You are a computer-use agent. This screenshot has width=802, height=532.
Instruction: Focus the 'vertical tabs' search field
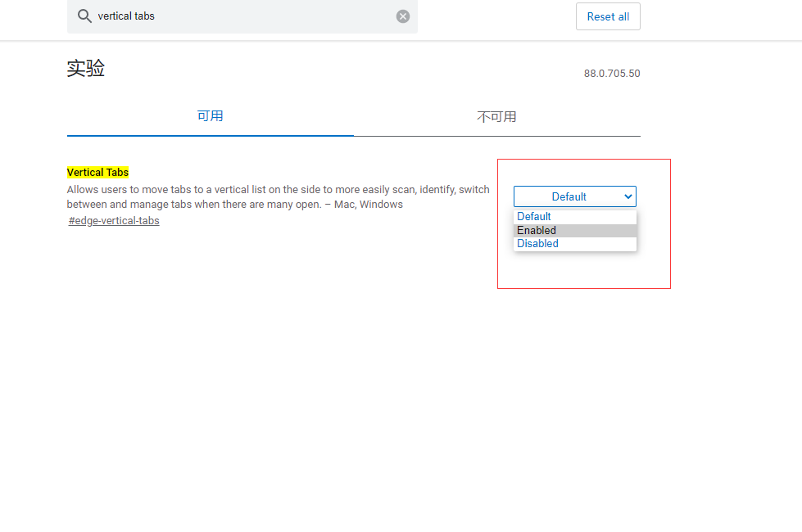242,16
